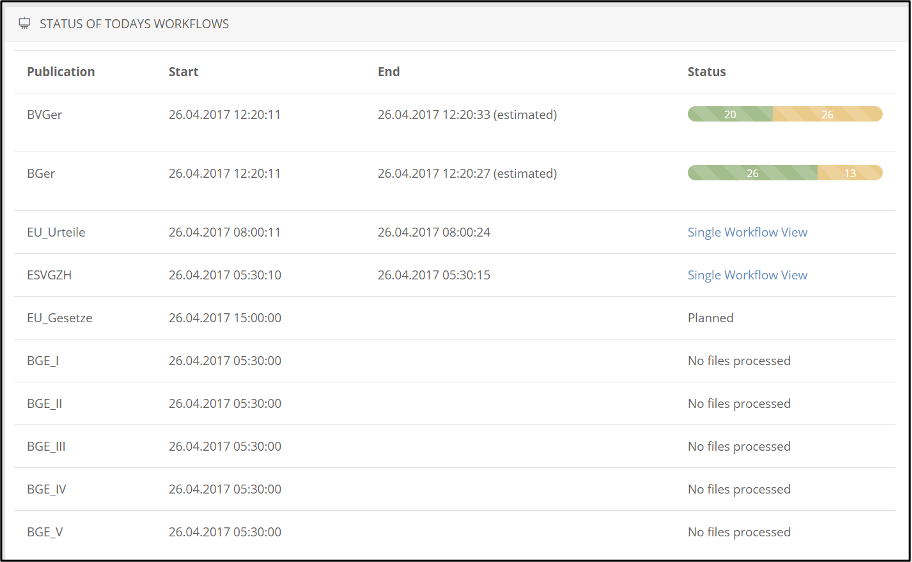Select the ESVGZH publication name
The width and height of the screenshot is (912, 562).
point(49,275)
